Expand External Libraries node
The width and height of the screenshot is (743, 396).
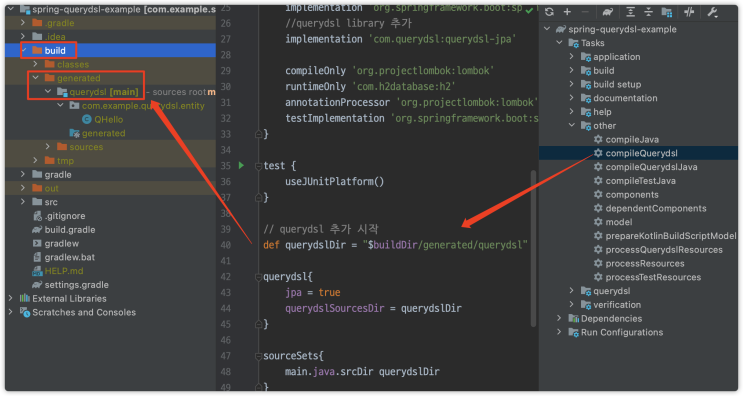coord(10,298)
